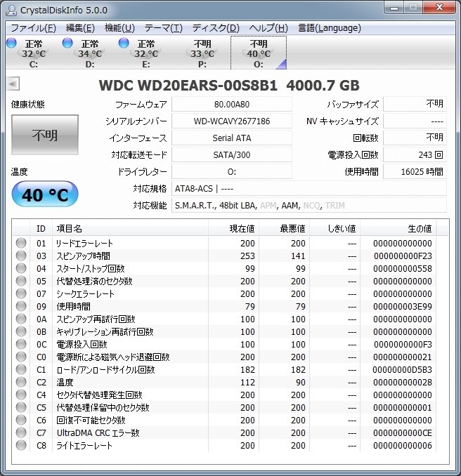Click the serial number field WD-WCAVY2677186

point(232,121)
